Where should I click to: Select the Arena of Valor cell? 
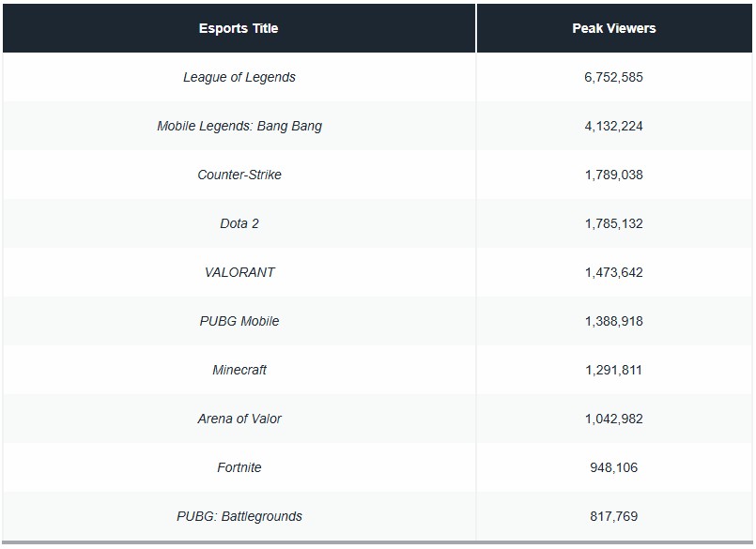coord(239,419)
